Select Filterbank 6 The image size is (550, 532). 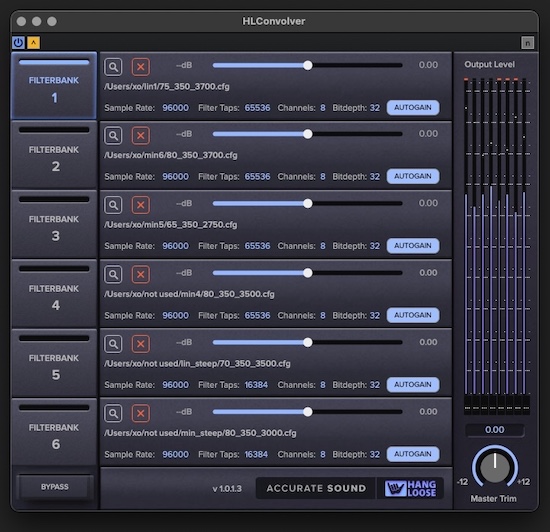click(x=54, y=432)
